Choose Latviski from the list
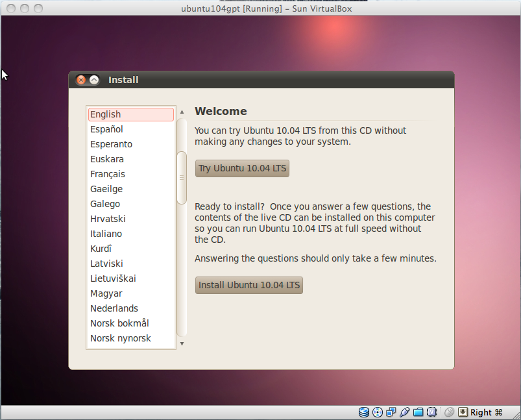Screen dimensions: 521x420 tap(131, 264)
